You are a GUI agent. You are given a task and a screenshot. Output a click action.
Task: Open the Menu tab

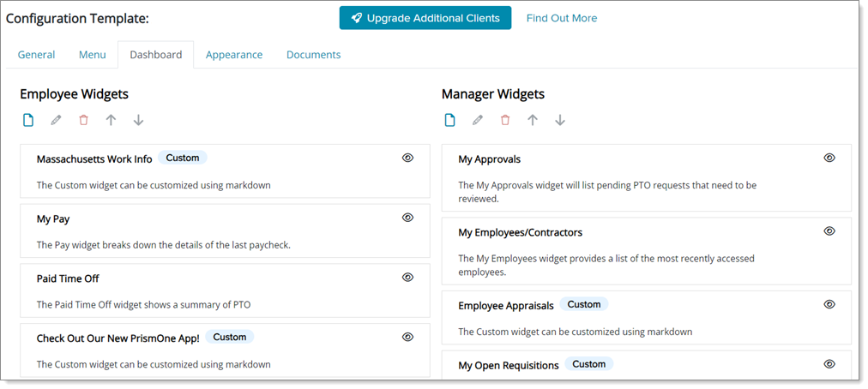[92, 55]
